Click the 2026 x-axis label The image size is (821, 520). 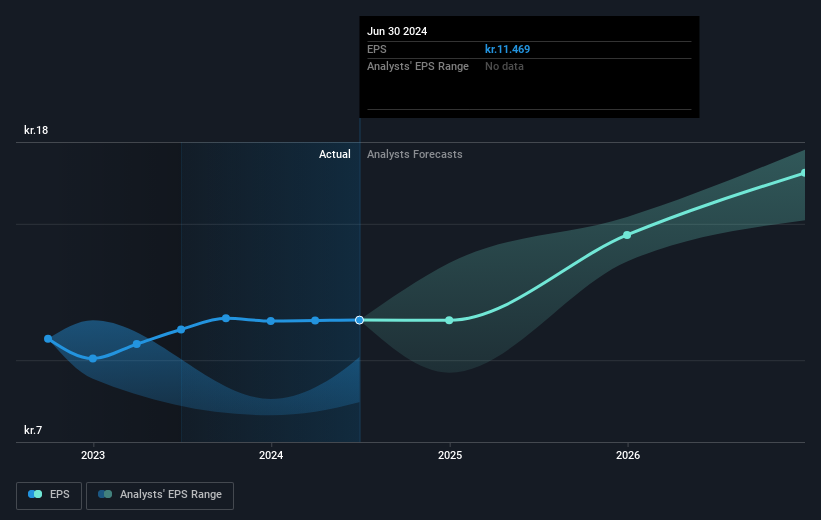(x=628, y=455)
